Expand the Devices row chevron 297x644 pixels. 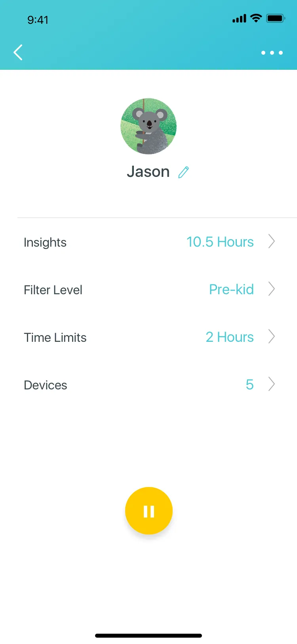point(271,384)
